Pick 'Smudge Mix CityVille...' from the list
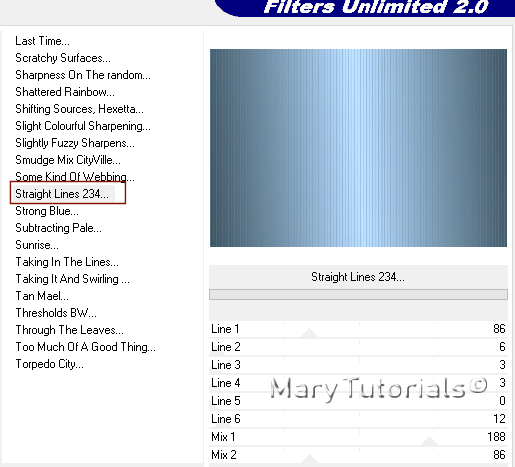The height and width of the screenshot is (467, 515). (x=68, y=160)
